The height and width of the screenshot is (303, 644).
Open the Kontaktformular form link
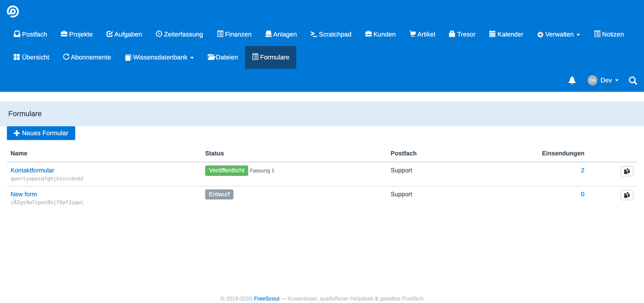coord(32,170)
